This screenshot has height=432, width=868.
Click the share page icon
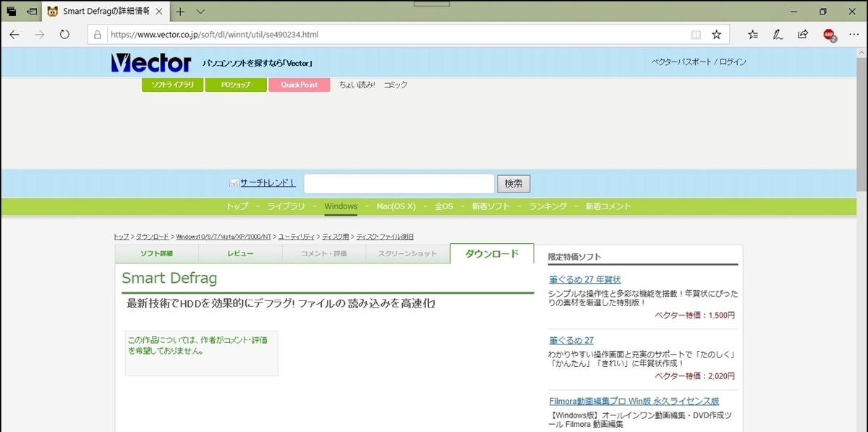pos(803,34)
